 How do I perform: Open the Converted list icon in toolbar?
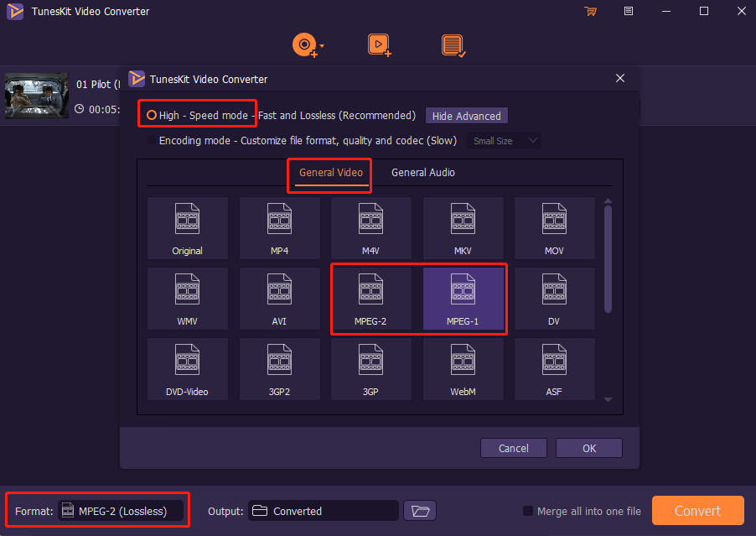click(x=453, y=46)
